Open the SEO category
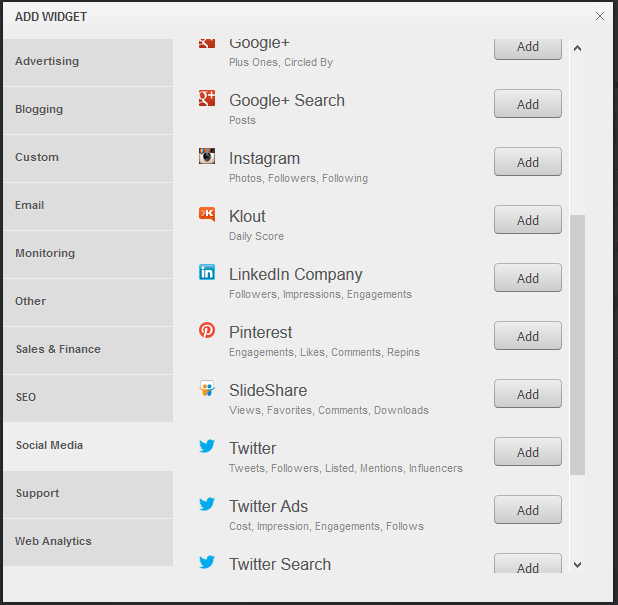618x605 pixels. point(88,397)
